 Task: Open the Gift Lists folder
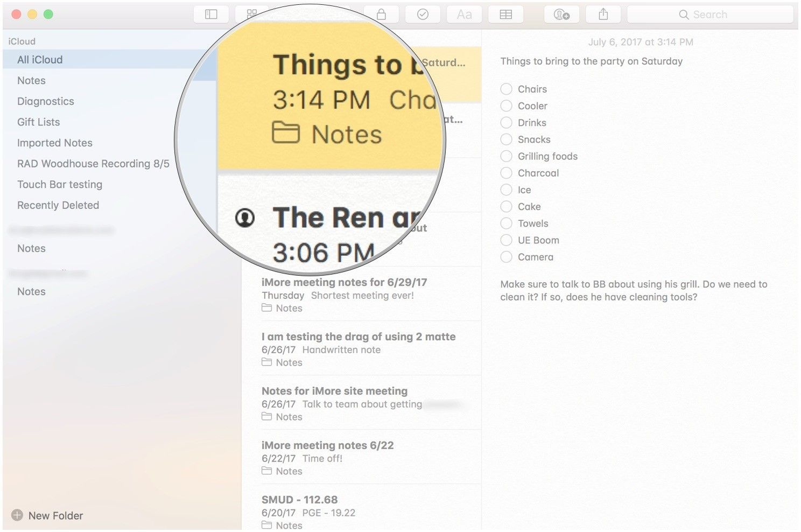pos(38,122)
